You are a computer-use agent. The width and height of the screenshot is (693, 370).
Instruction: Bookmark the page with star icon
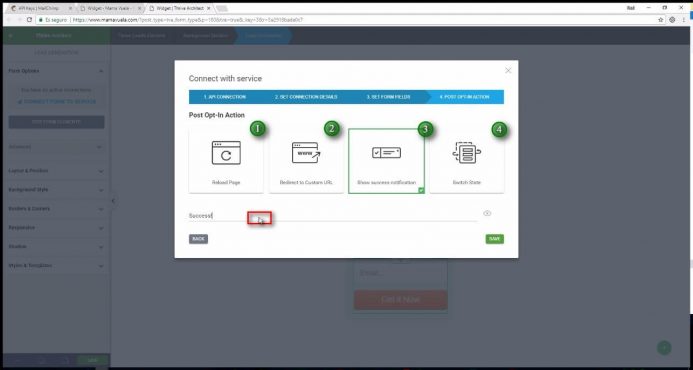coord(661,20)
